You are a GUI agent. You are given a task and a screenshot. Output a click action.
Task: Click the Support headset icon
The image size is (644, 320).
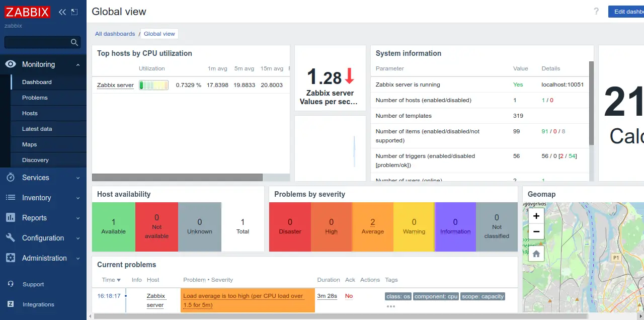pos(11,284)
